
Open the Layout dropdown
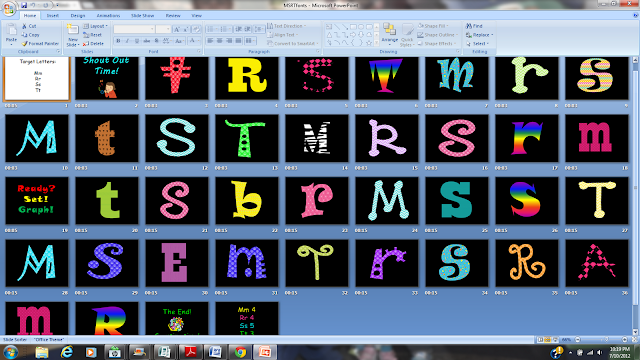click(x=96, y=26)
